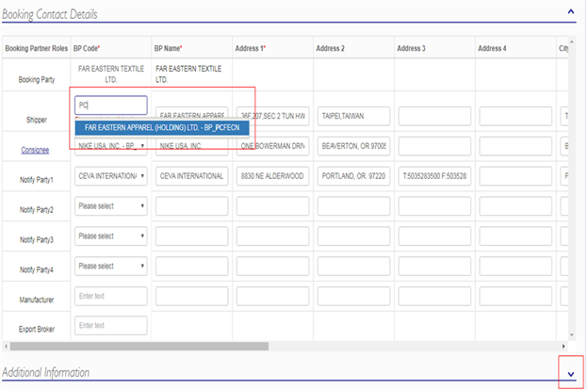Click the Shipper BP Code search field
Image resolution: width=588 pixels, height=390 pixels.
coord(111,106)
